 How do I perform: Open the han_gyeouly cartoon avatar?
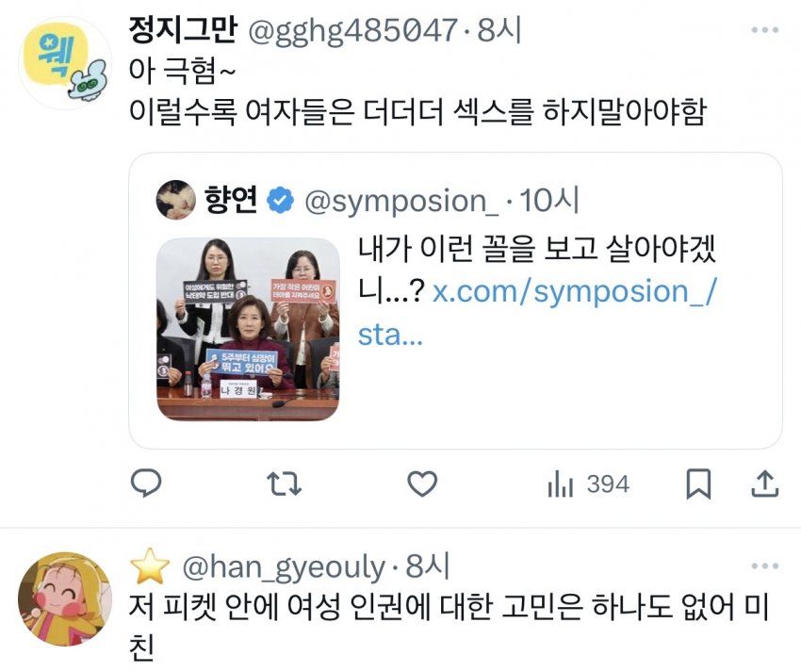(x=65, y=598)
